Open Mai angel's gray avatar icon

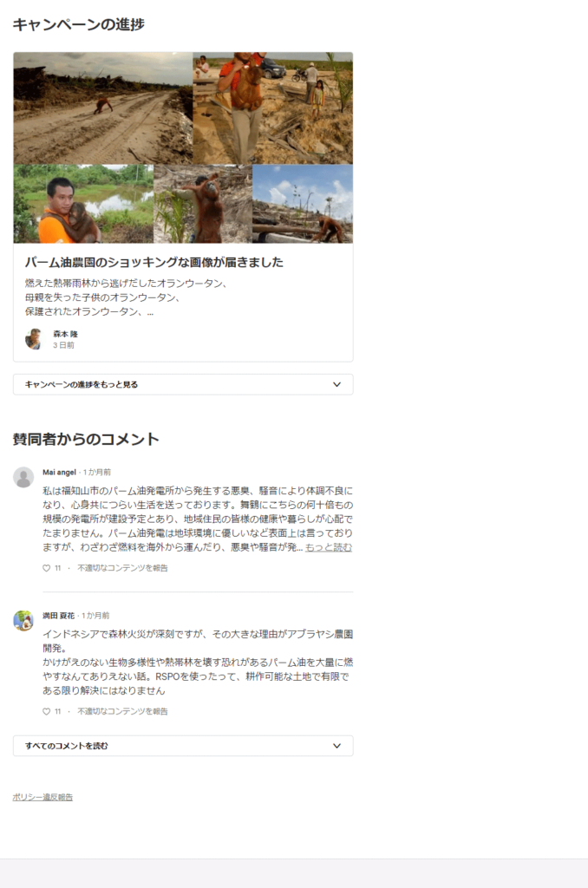tap(23, 478)
